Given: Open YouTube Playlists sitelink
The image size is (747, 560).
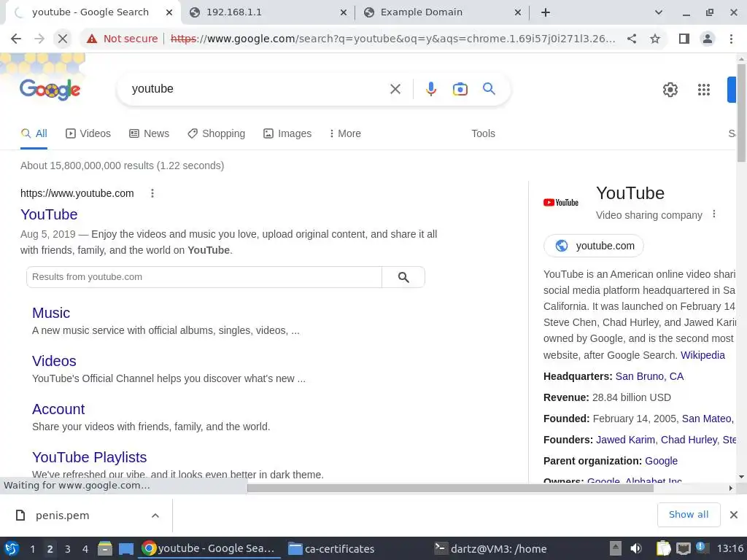Looking at the screenshot, I should tap(90, 457).
